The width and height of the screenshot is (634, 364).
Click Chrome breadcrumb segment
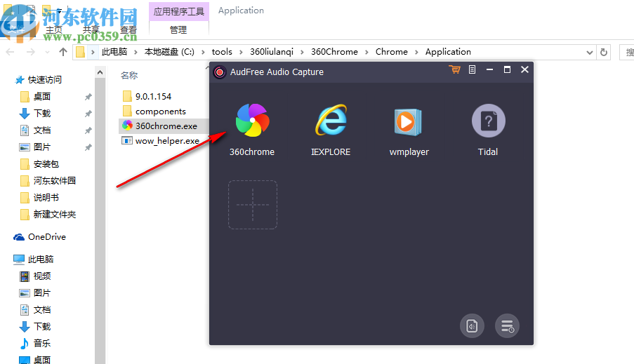tap(392, 52)
